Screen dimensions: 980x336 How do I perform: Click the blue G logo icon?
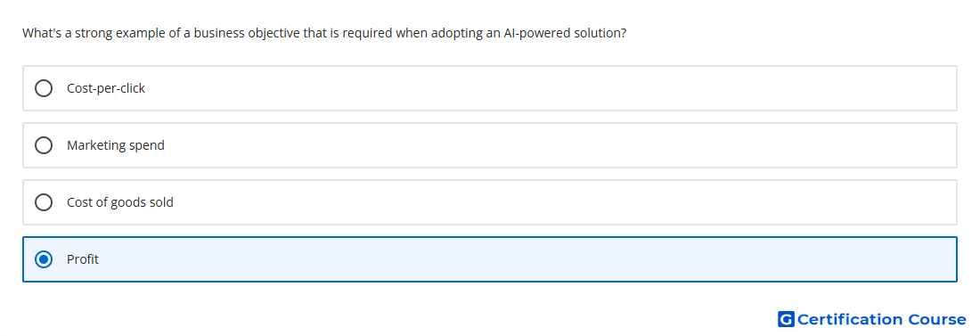(786, 319)
